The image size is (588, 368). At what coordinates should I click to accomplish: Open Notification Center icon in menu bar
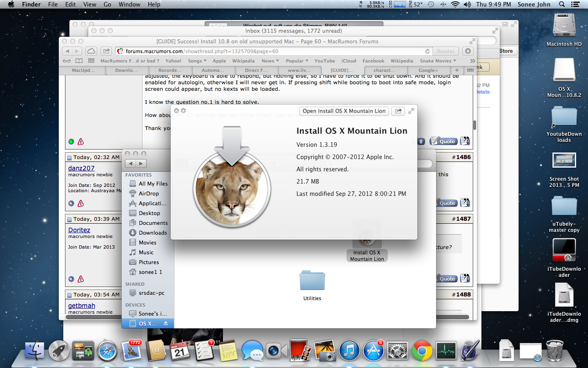[575, 4]
